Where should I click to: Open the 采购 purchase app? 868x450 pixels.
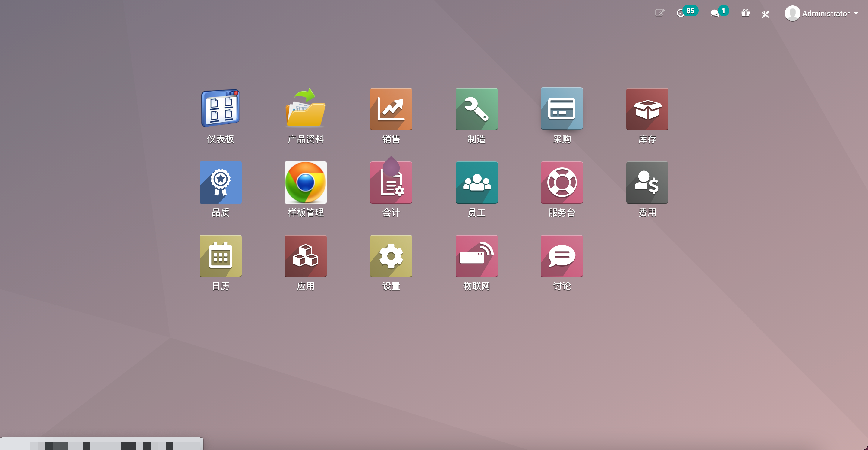point(562,108)
